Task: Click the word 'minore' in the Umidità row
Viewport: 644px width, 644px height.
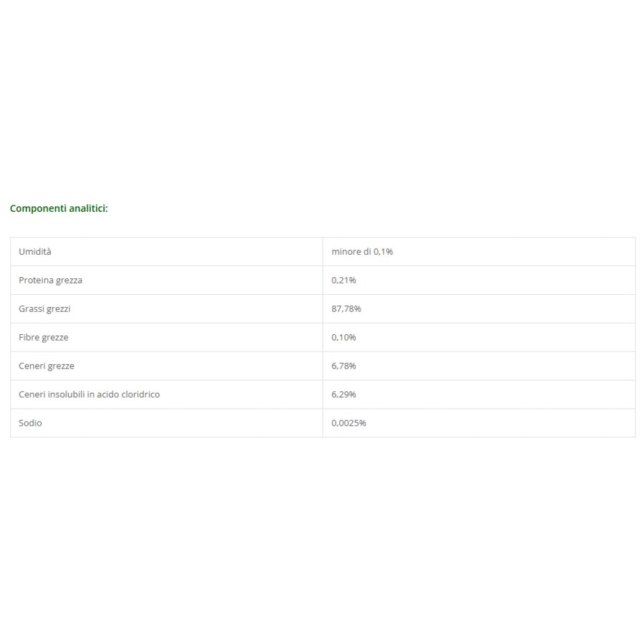Action: [x=346, y=251]
